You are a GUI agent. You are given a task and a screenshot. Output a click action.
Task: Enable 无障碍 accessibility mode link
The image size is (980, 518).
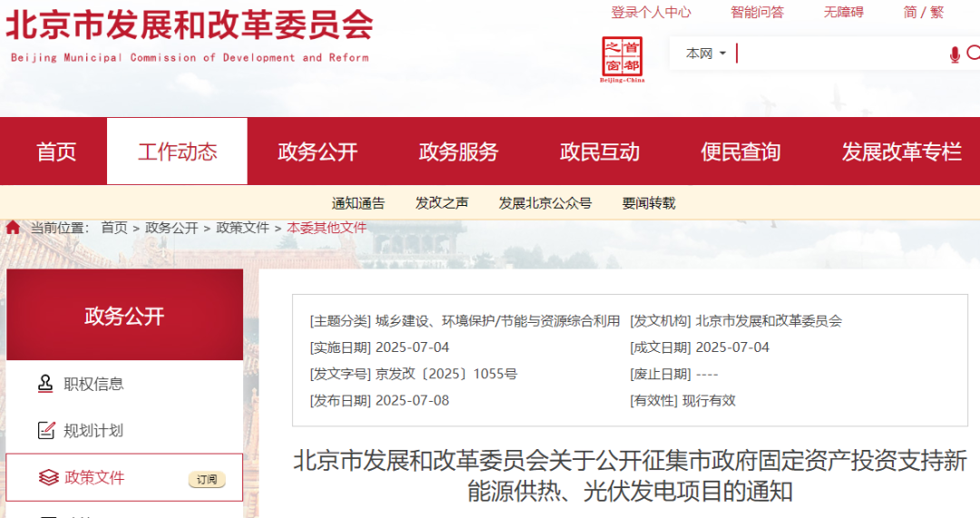(843, 12)
